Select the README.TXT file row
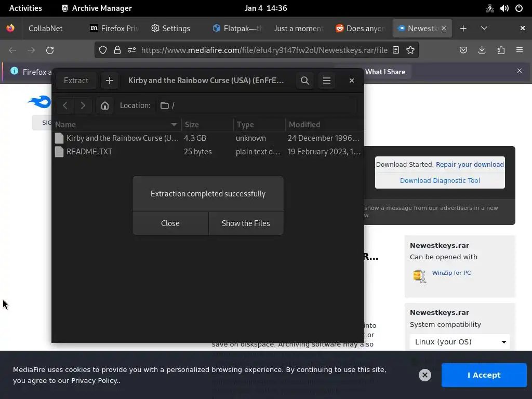This screenshot has width=532, height=399. point(208,152)
